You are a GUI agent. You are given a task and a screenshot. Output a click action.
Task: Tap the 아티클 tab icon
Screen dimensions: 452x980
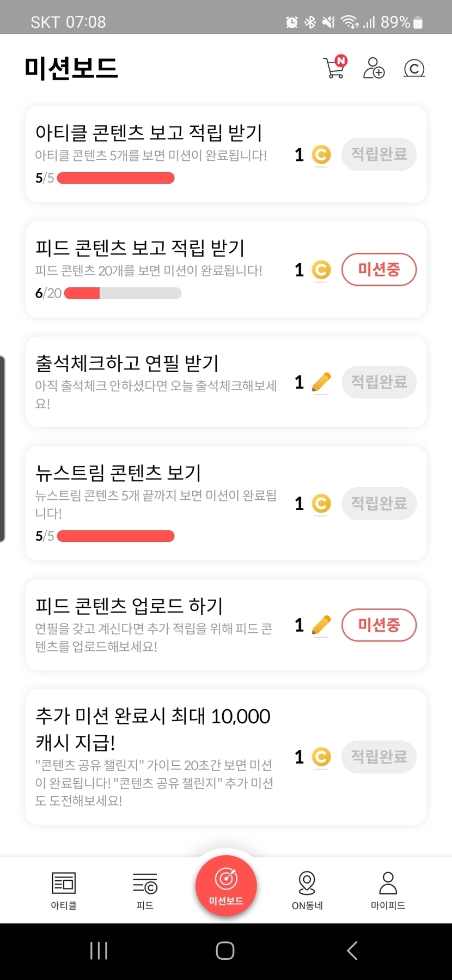64,884
